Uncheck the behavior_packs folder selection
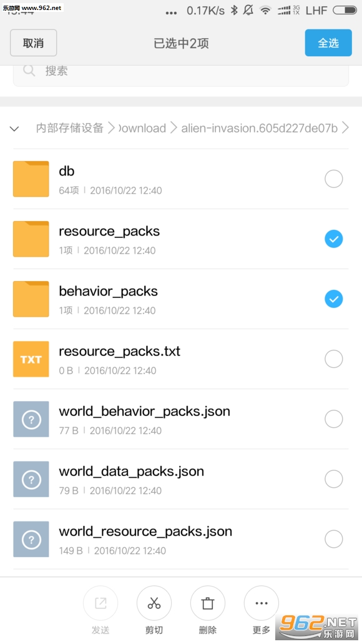362x644 pixels. pos(334,299)
